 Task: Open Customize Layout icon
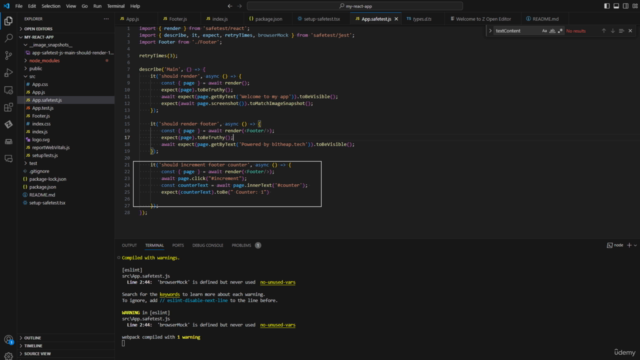coord(635,6)
